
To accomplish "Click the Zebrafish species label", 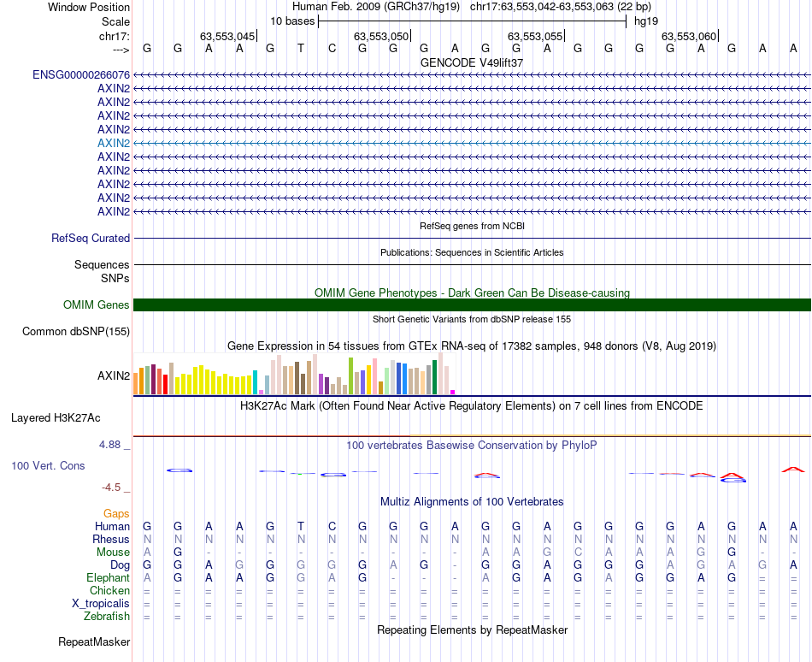I will pyautogui.click(x=107, y=617).
